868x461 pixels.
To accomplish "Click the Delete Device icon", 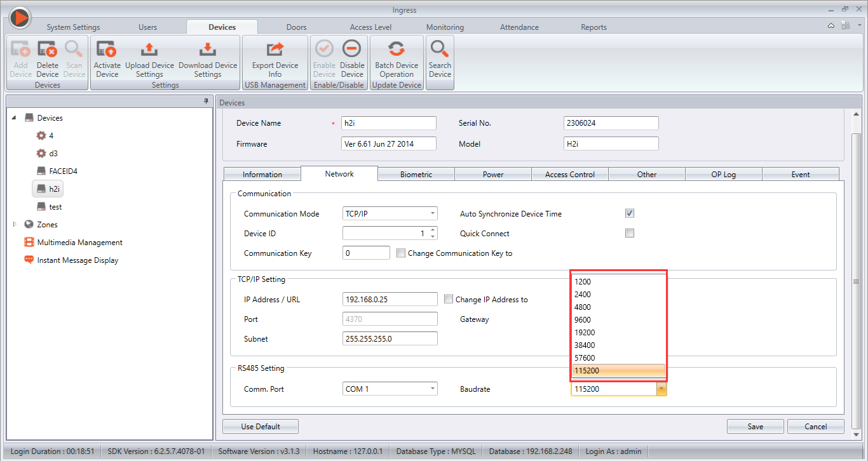I will click(x=47, y=50).
